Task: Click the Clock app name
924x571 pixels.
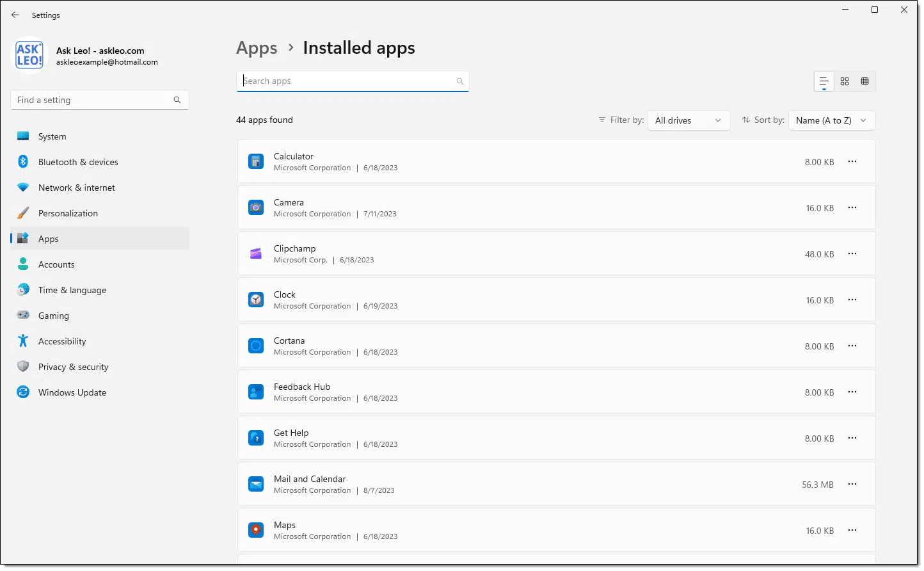Action: [285, 294]
